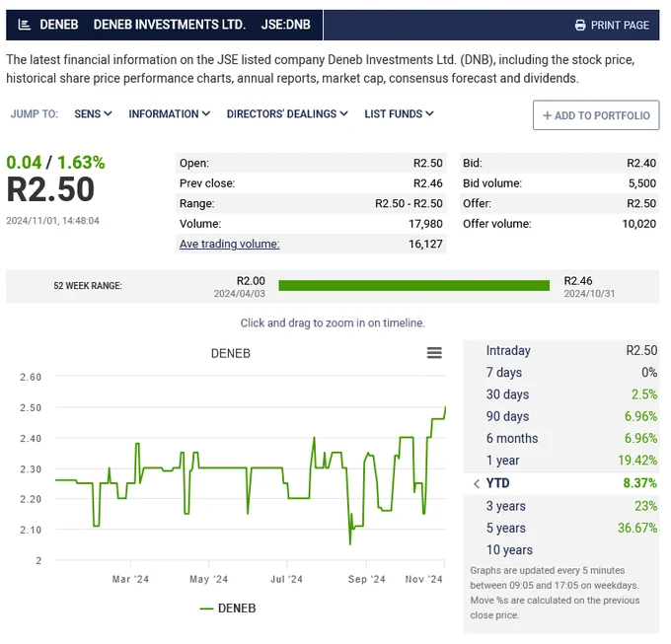Screen dimensions: 671x644
Task: Expand the INFORMATION dropdown
Action: pyautogui.click(x=169, y=113)
